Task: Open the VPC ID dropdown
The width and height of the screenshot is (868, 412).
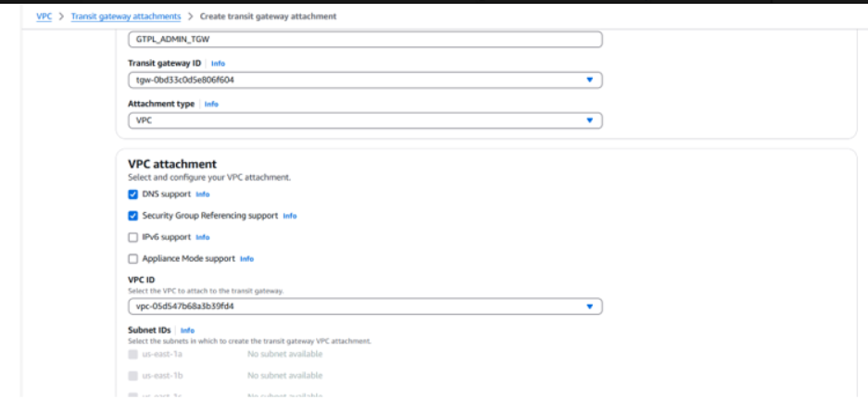Action: click(x=365, y=306)
